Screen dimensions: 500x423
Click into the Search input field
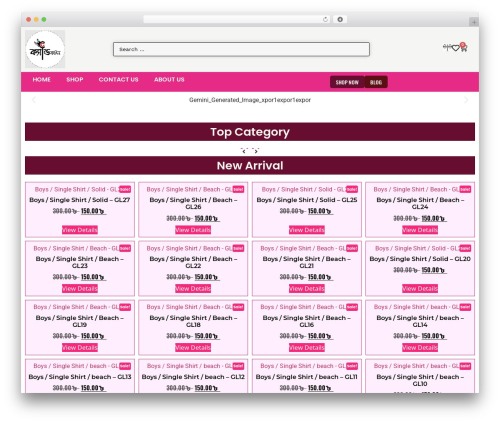tap(241, 49)
